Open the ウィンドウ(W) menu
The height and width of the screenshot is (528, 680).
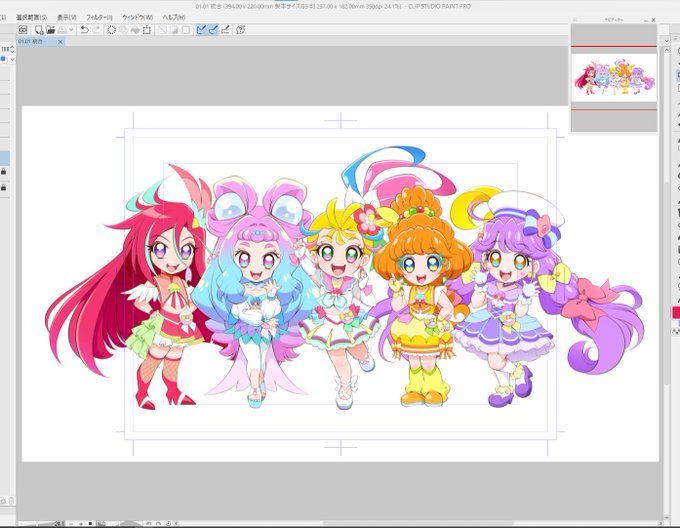[137, 17]
